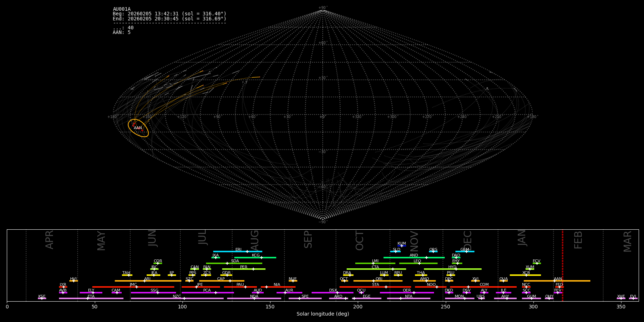Select the ORI shower label
Screen dimensions: 644x322
click(x=379, y=279)
